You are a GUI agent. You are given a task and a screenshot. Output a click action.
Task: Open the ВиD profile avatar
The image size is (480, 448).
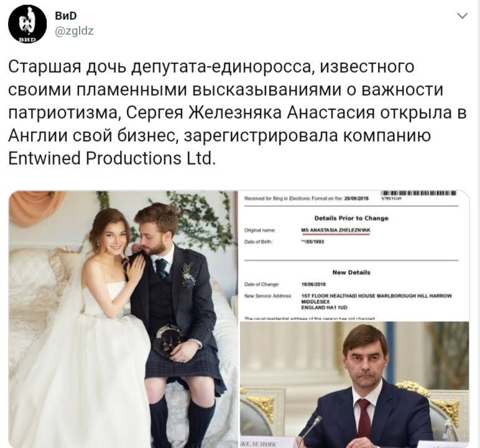click(x=27, y=24)
